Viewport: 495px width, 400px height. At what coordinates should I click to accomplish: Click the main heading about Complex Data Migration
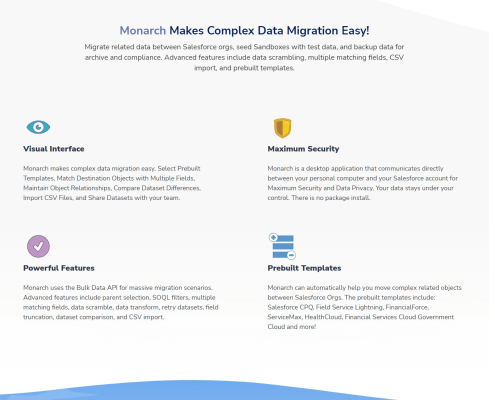(244, 30)
